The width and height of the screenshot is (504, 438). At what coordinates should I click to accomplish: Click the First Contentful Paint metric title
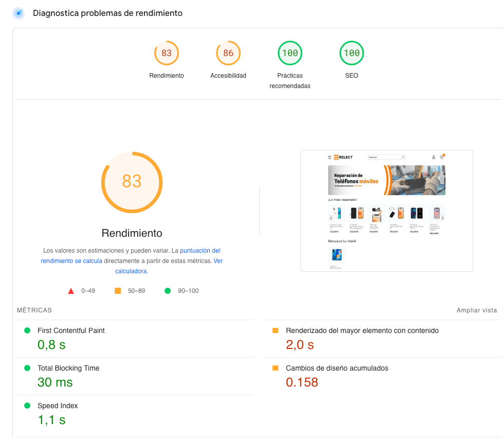[x=71, y=330]
